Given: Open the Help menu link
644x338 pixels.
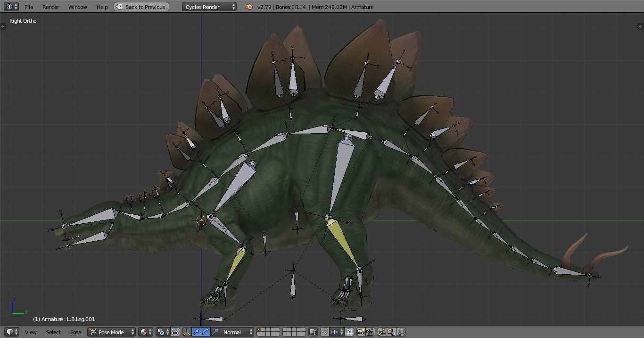Looking at the screenshot, I should tap(102, 7).
